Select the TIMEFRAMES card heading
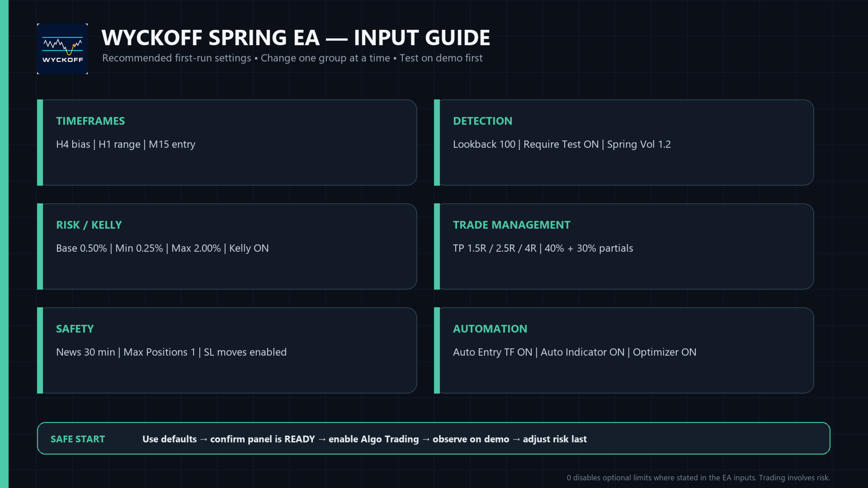This screenshot has height=488, width=868. pos(90,121)
